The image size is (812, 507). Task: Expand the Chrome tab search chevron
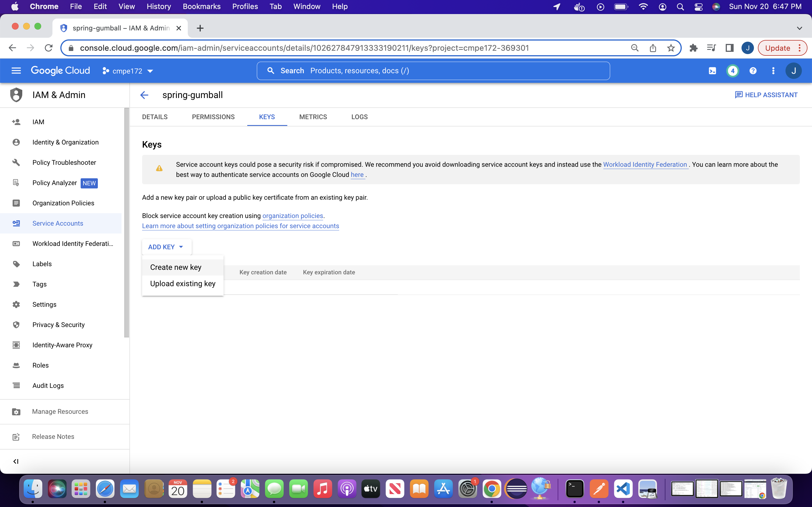point(799,28)
